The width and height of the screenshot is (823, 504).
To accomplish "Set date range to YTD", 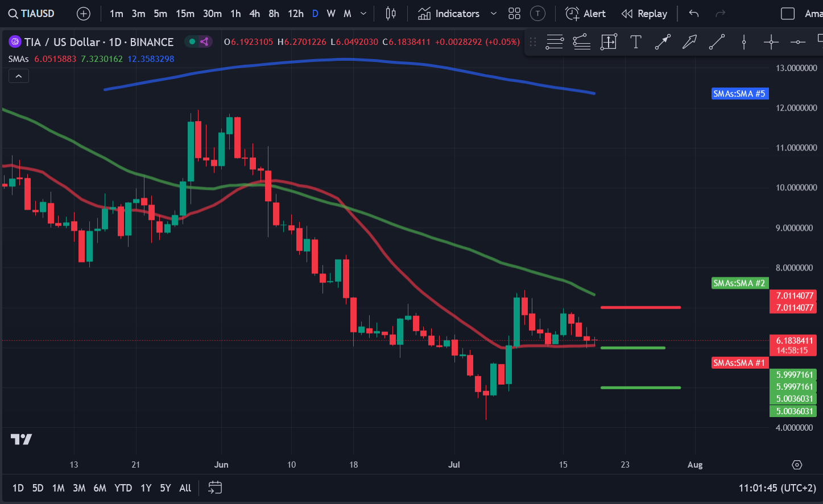I will point(123,488).
